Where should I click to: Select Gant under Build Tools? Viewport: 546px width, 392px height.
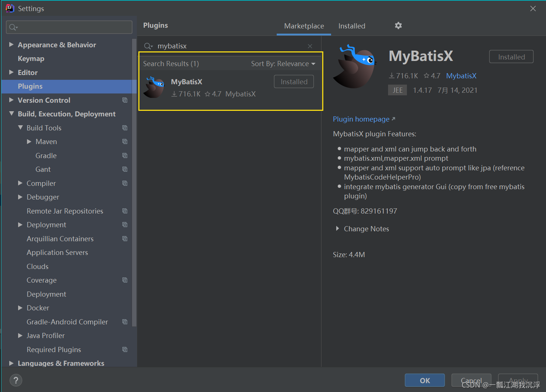pos(43,169)
